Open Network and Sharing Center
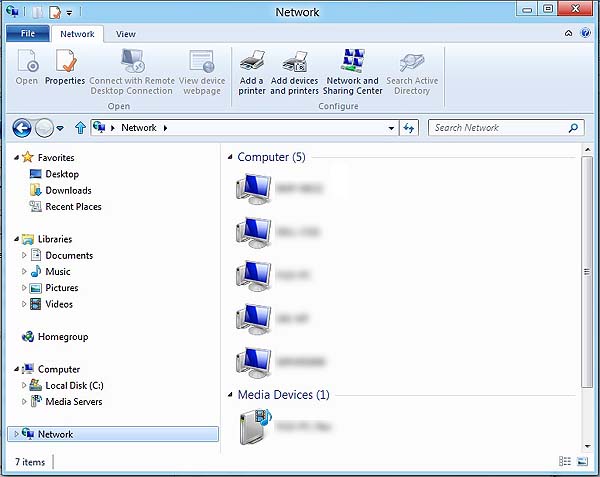This screenshot has width=600, height=477. click(x=352, y=71)
